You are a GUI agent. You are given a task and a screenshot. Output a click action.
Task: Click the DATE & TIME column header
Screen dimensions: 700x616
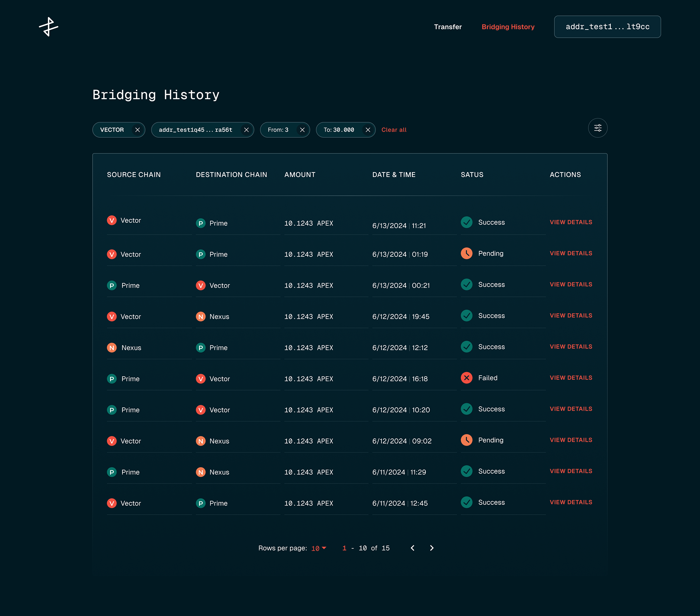[394, 175]
